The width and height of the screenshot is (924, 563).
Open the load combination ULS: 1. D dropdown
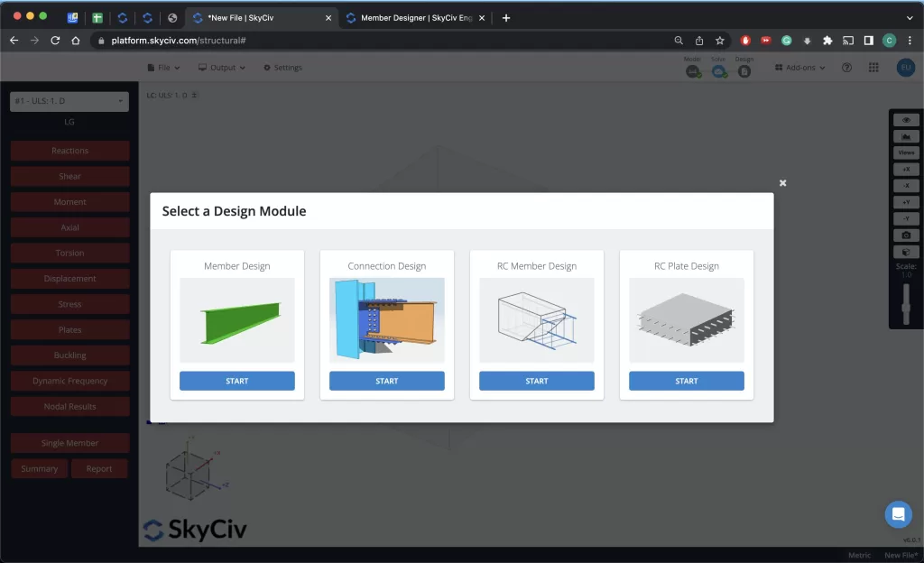[69, 101]
